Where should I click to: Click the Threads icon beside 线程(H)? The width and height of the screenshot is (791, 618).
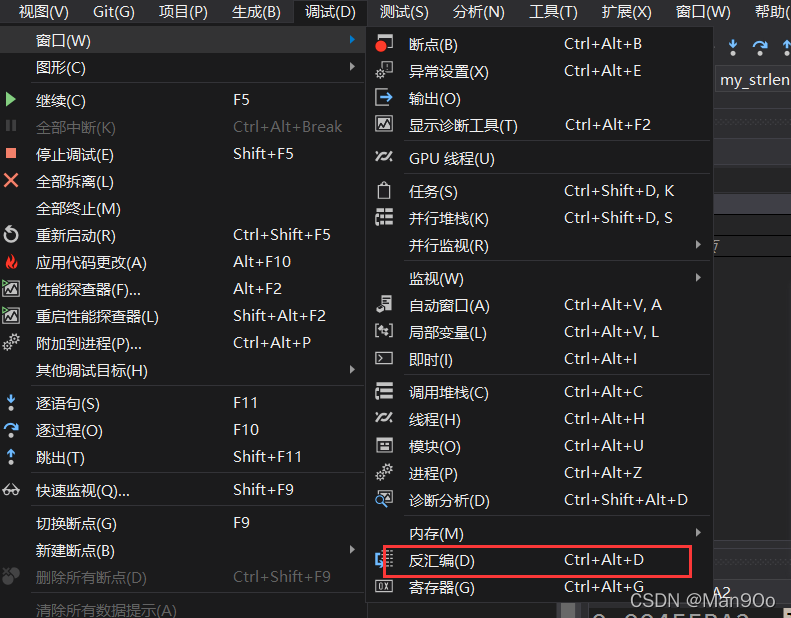(x=384, y=418)
